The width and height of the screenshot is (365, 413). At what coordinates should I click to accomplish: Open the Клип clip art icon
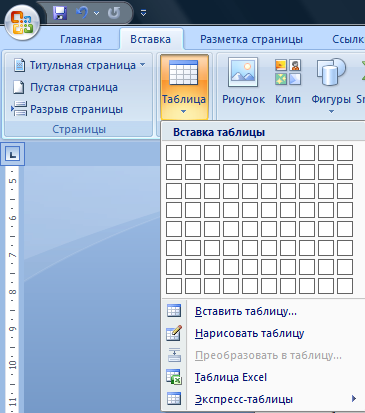click(x=288, y=72)
